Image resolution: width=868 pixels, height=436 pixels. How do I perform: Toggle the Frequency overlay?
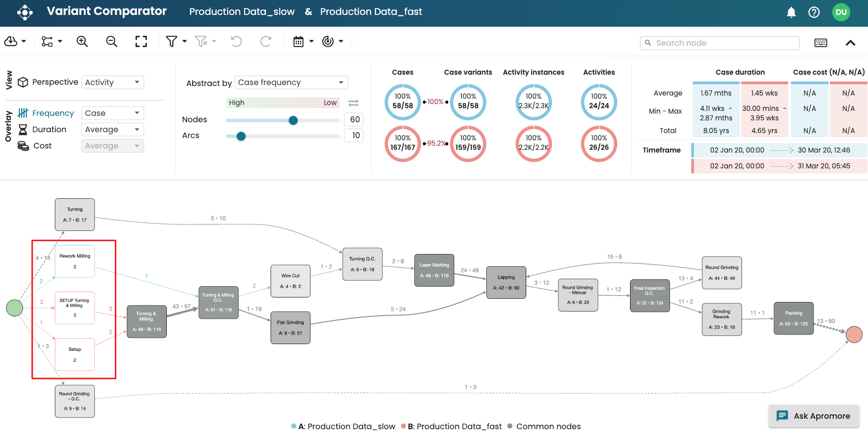(53, 113)
